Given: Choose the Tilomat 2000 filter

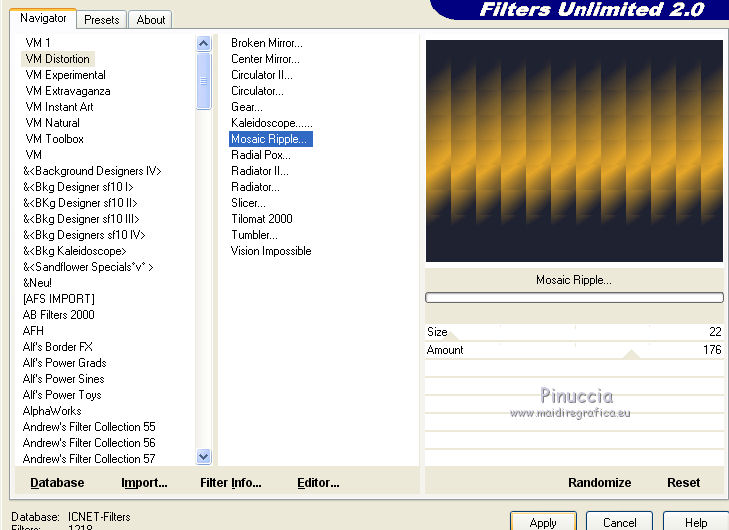Looking at the screenshot, I should click(262, 219).
